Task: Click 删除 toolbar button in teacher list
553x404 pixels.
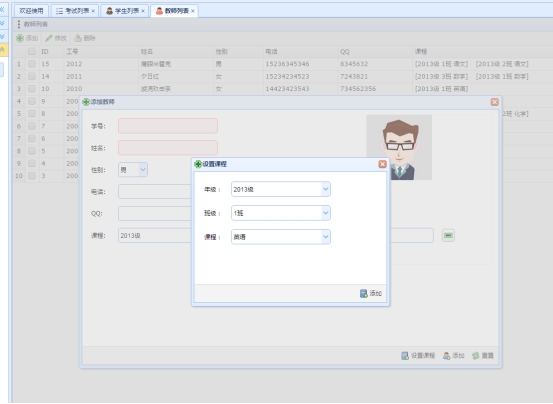Action: (x=85, y=38)
